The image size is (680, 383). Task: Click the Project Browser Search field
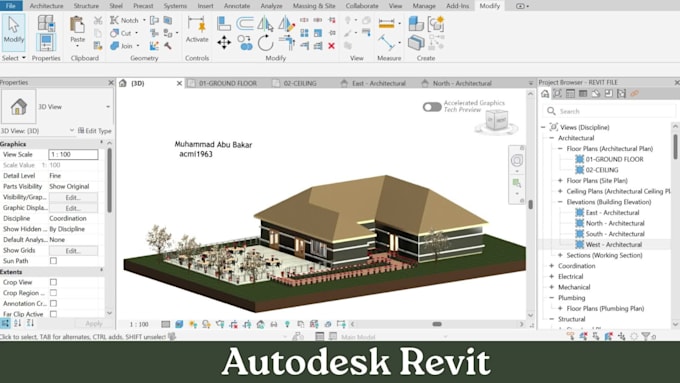click(609, 111)
